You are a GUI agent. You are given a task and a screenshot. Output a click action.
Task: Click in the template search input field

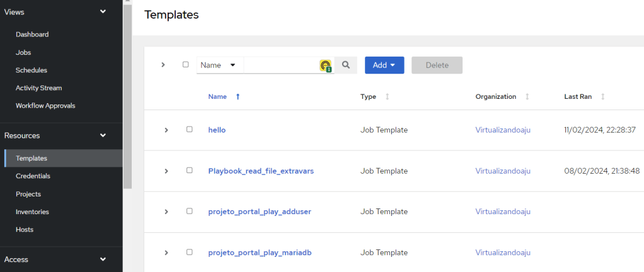point(280,65)
